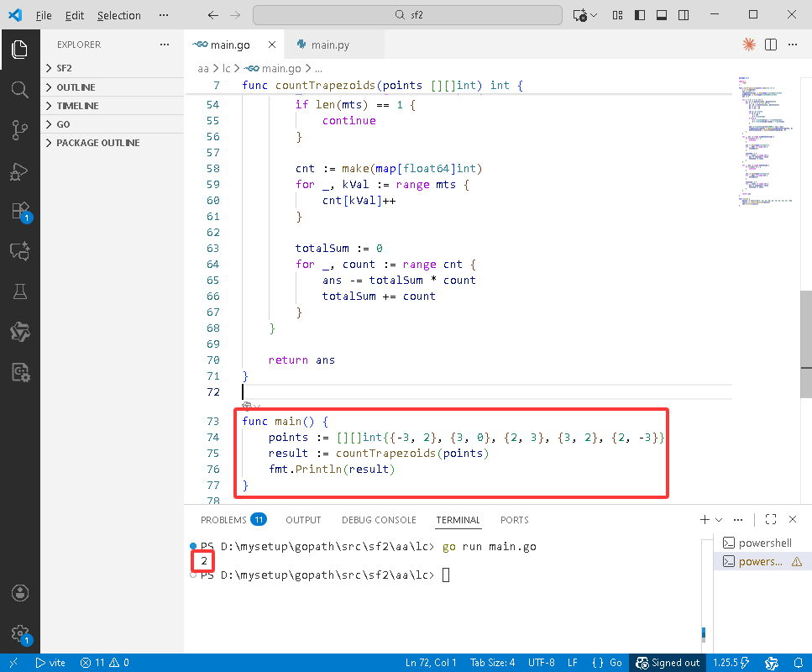Image resolution: width=812 pixels, height=672 pixels.
Task: Expand the PACKAGE OUTLINE section
Action: point(112,143)
